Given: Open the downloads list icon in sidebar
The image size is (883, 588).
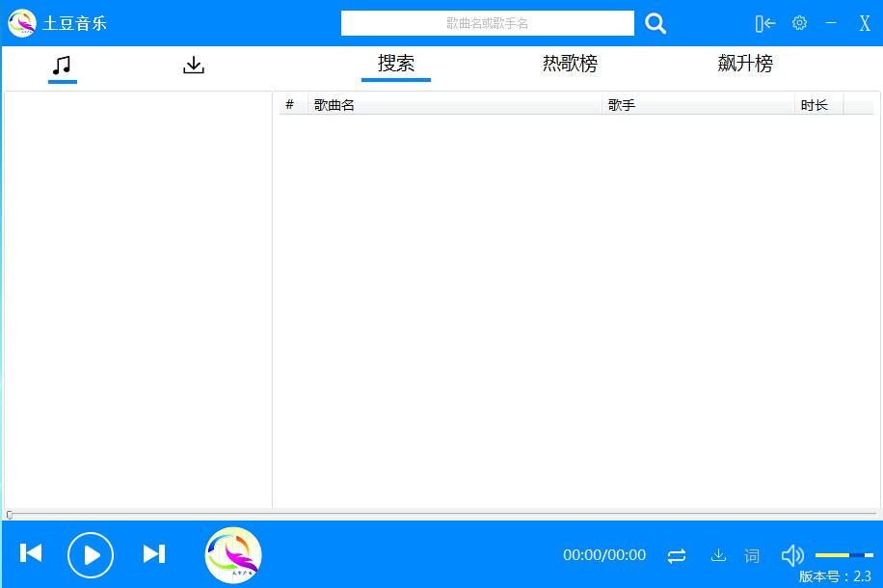Looking at the screenshot, I should [x=193, y=65].
